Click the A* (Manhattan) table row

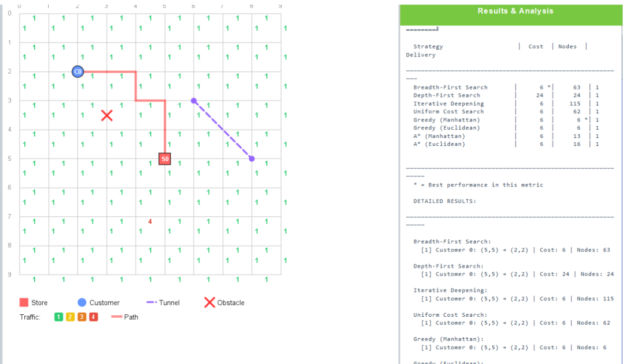pos(506,136)
